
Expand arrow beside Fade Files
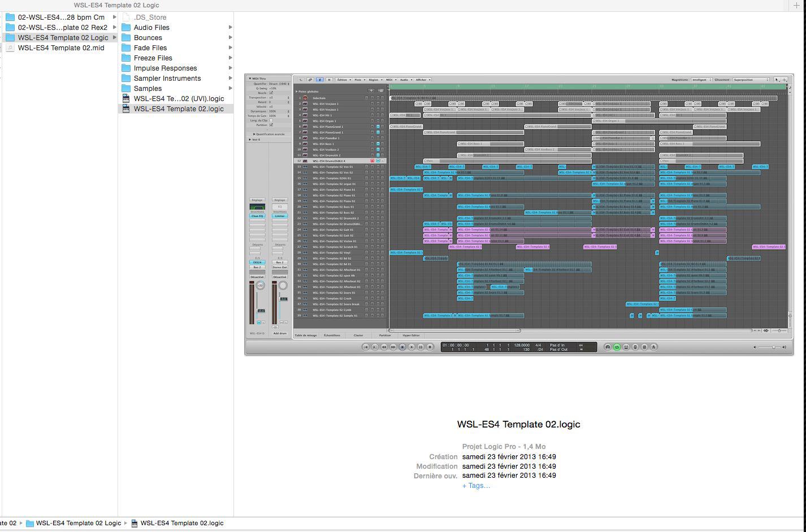pyautogui.click(x=230, y=47)
